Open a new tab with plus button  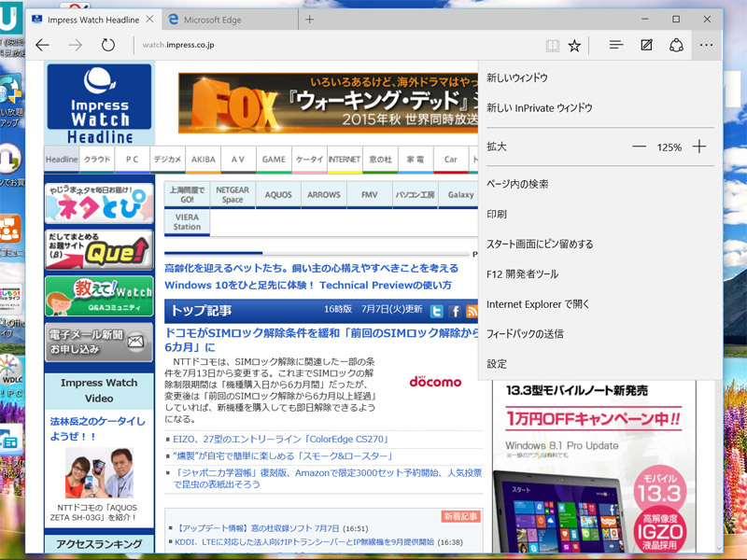(x=310, y=19)
